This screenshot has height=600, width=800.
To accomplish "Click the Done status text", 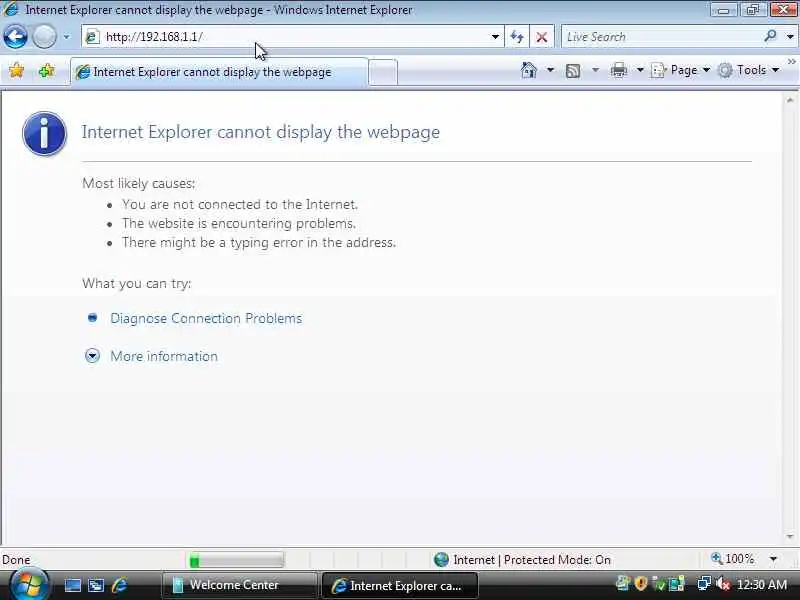I will [x=16, y=560].
